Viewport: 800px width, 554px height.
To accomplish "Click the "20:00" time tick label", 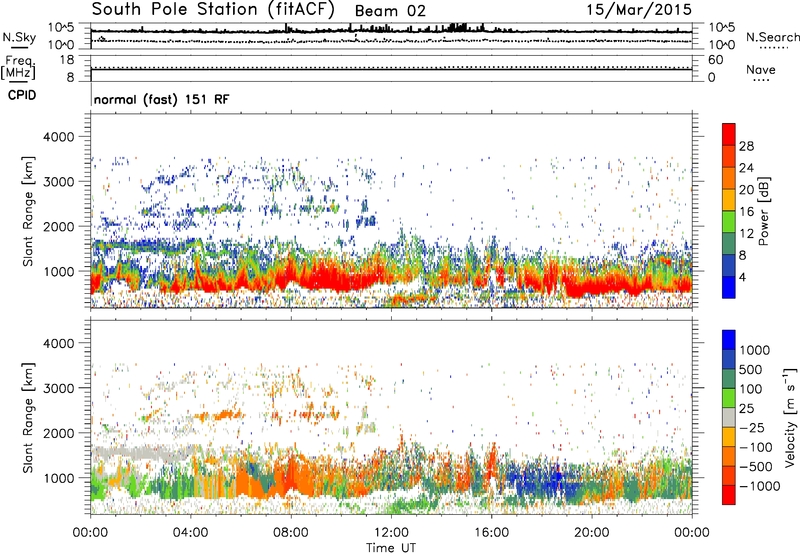I will (x=592, y=533).
